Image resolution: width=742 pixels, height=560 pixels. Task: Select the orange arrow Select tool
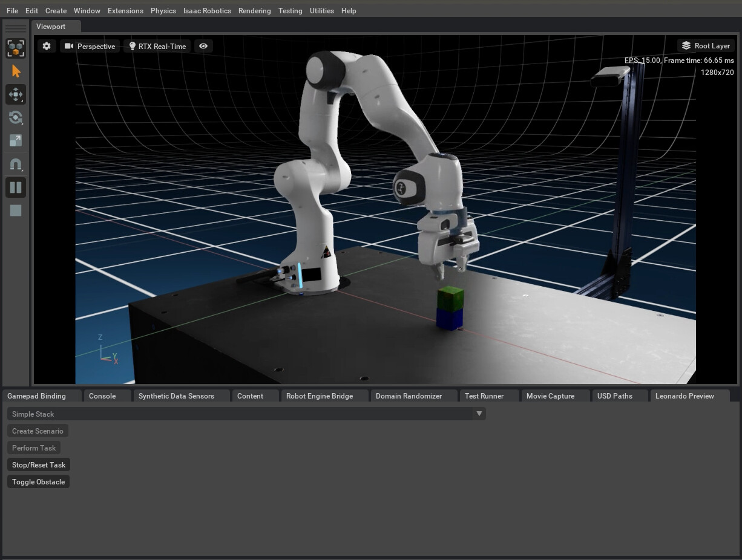16,71
